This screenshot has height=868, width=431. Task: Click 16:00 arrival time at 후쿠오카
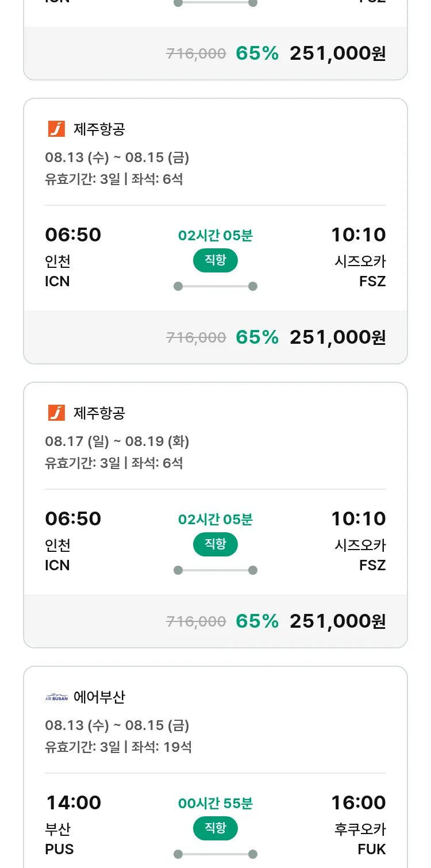point(358,802)
